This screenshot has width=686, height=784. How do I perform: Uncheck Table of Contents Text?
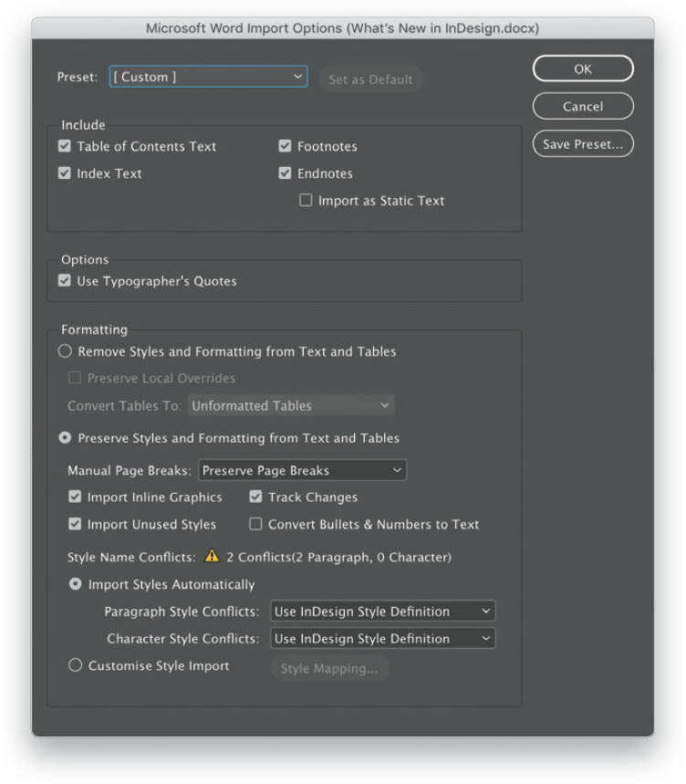[65, 146]
